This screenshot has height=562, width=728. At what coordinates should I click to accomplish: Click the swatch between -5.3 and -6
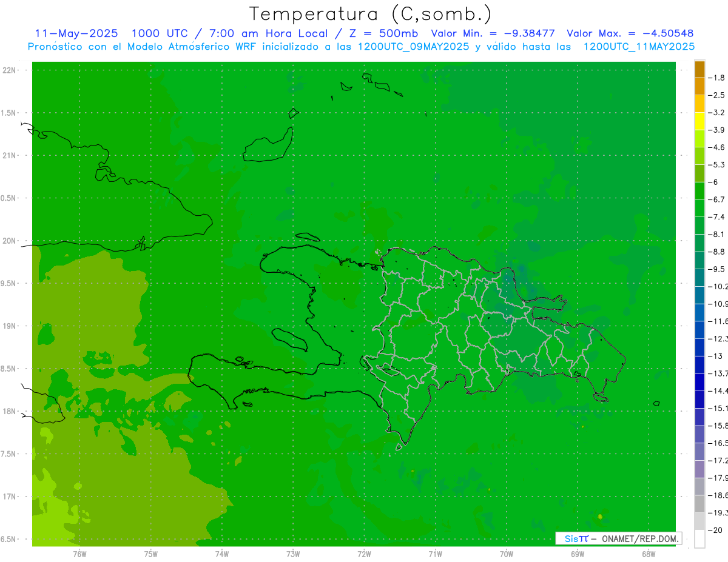[x=699, y=174]
